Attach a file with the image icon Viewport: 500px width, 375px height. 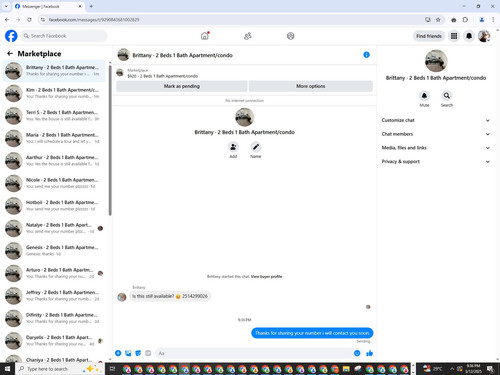point(128,353)
